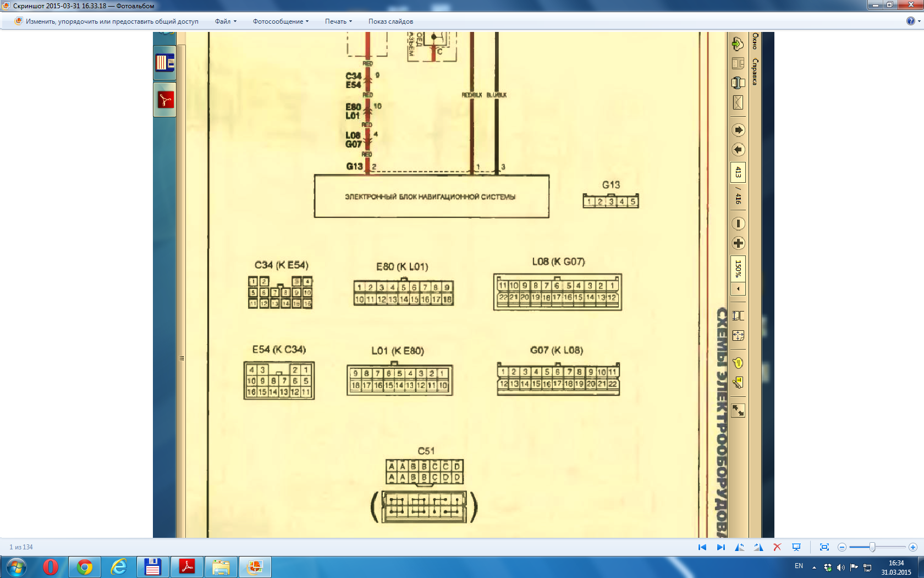Advance to the next photo

point(721,547)
